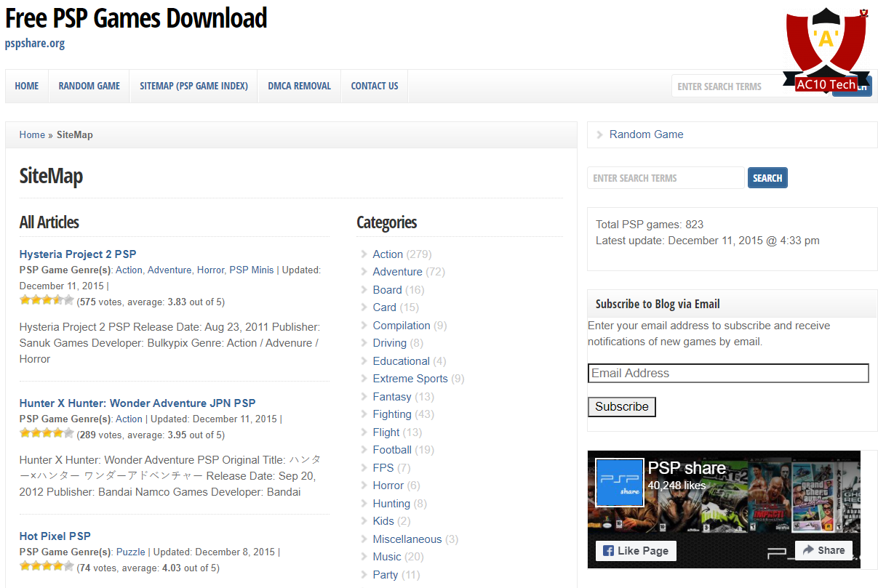
Task: Open the Hysteria Project 2 PSP article
Action: (x=77, y=254)
